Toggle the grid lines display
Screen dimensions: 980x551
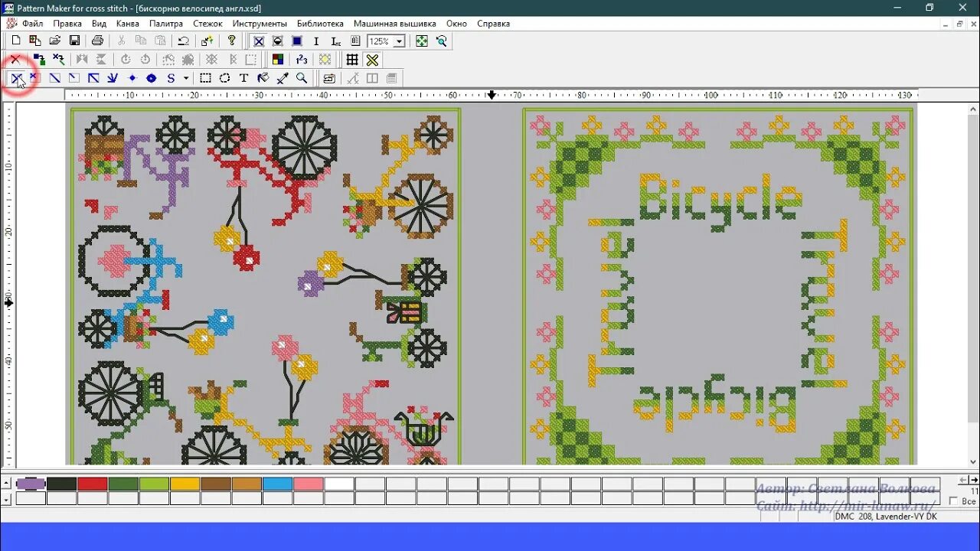click(352, 59)
